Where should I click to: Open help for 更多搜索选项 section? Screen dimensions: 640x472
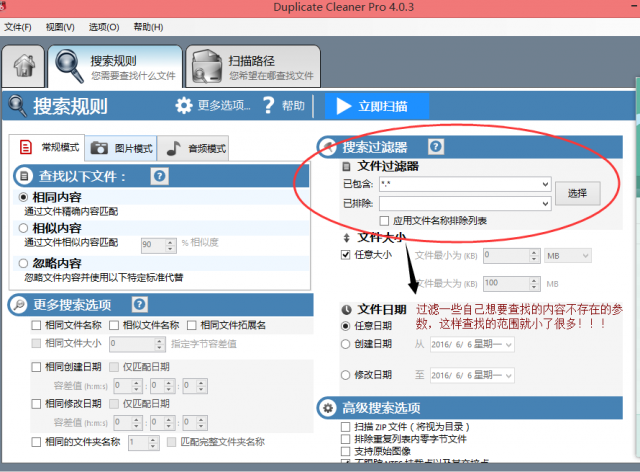(140, 304)
